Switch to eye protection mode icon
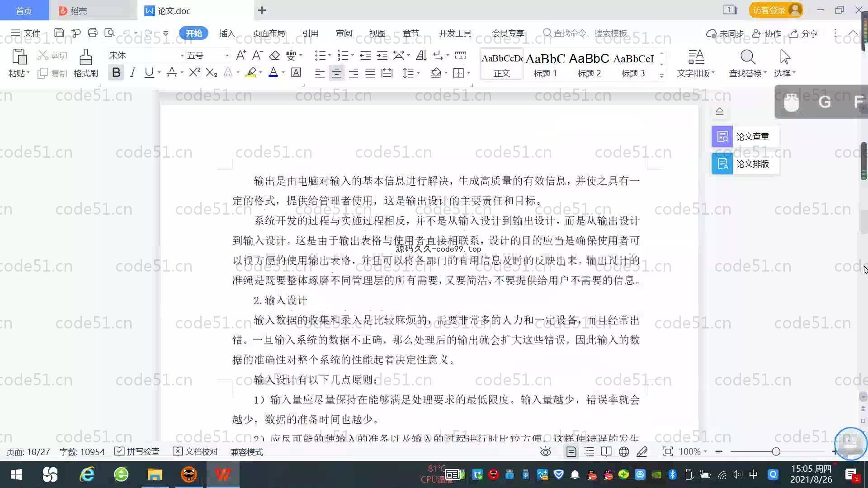 tap(546, 452)
